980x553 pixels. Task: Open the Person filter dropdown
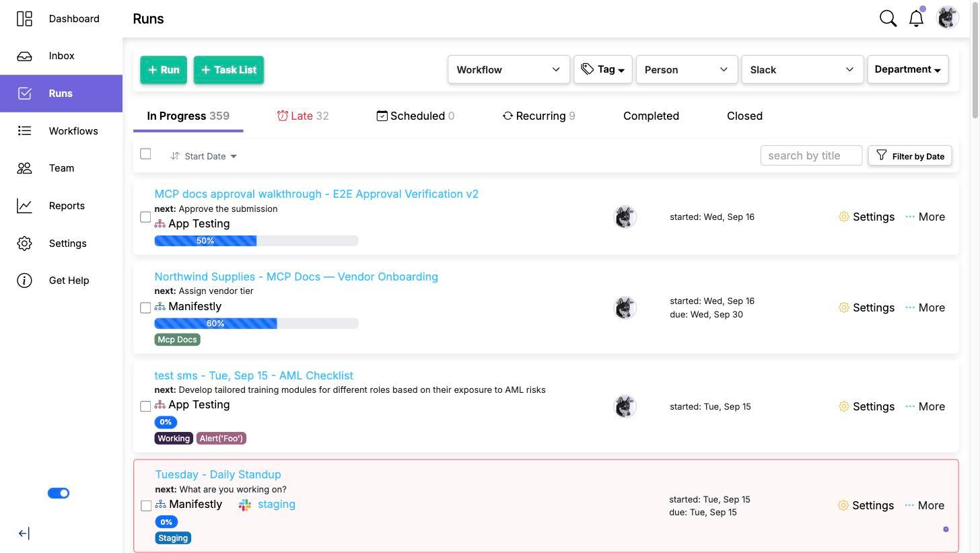pyautogui.click(x=687, y=69)
